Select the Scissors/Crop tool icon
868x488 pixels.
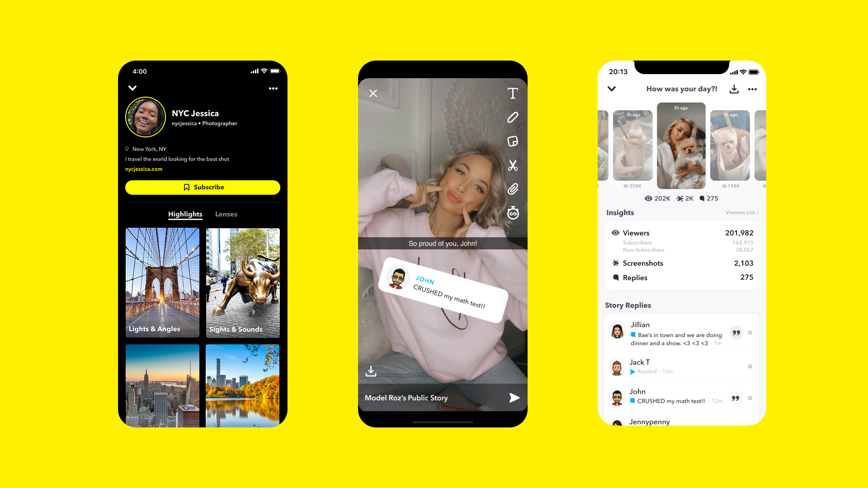(512, 165)
